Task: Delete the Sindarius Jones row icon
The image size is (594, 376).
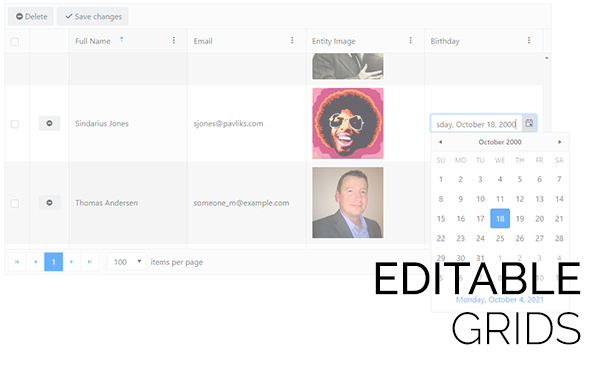Action: tap(49, 123)
